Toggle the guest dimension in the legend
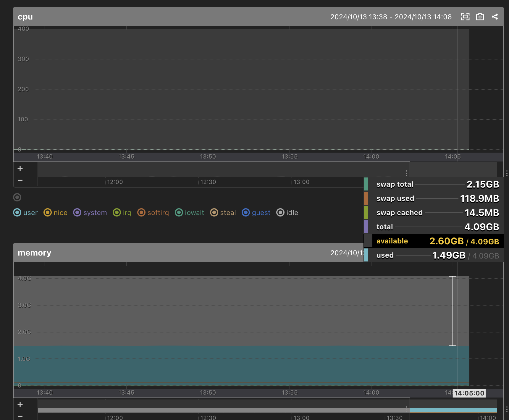 tap(256, 212)
